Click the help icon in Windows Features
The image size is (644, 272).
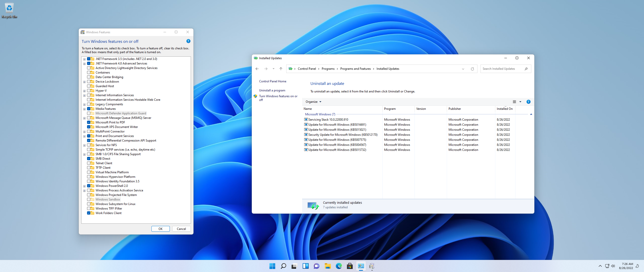188,41
